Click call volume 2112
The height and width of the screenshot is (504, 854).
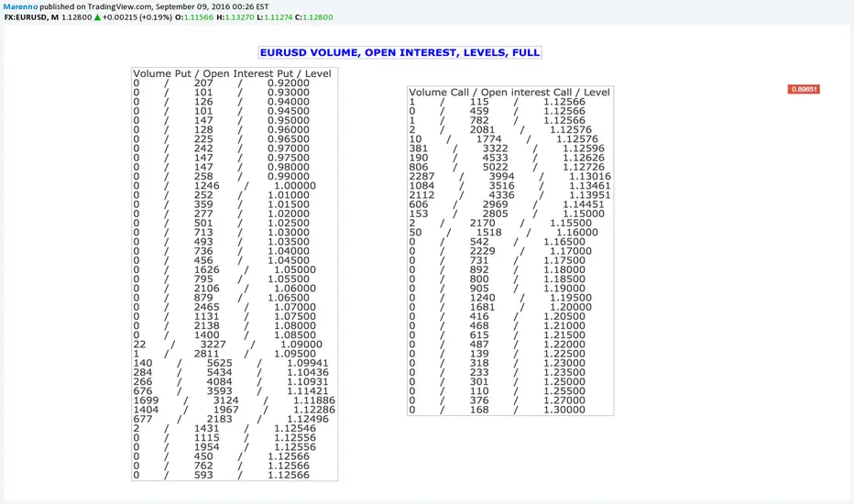point(422,194)
